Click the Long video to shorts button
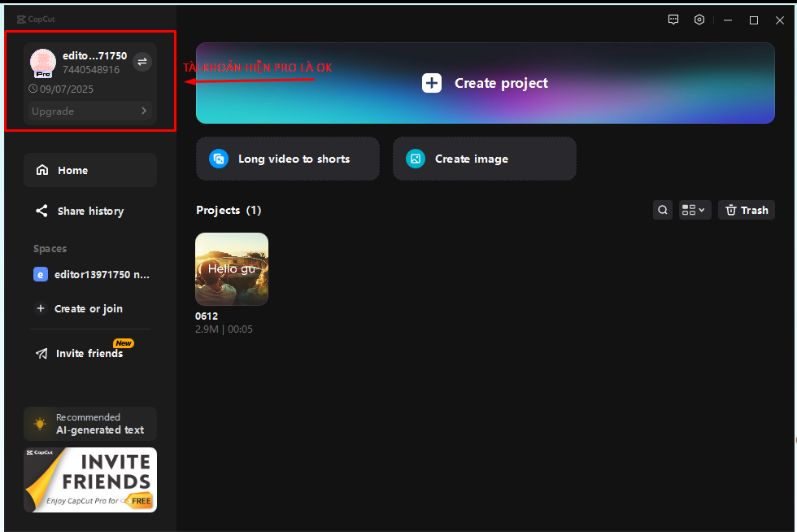 tap(288, 159)
